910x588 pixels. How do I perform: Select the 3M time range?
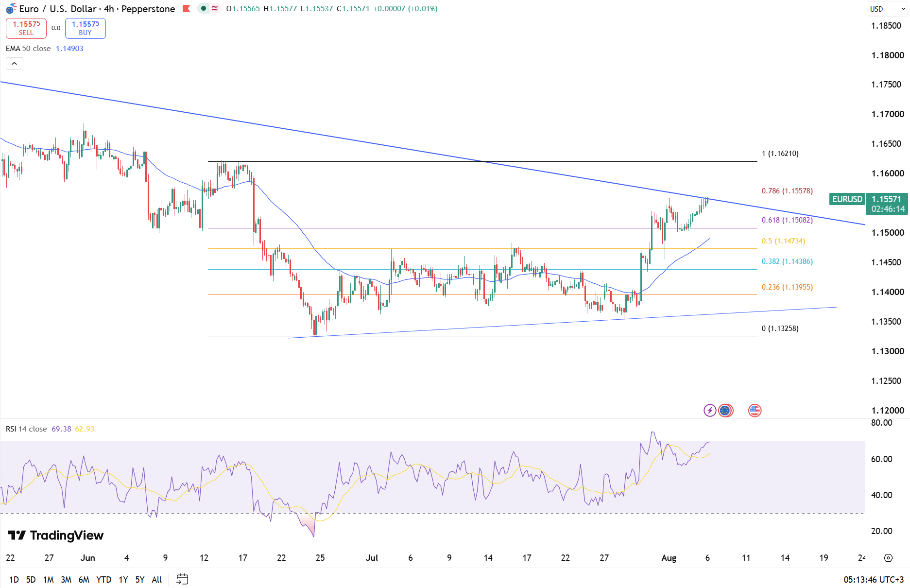point(66,579)
